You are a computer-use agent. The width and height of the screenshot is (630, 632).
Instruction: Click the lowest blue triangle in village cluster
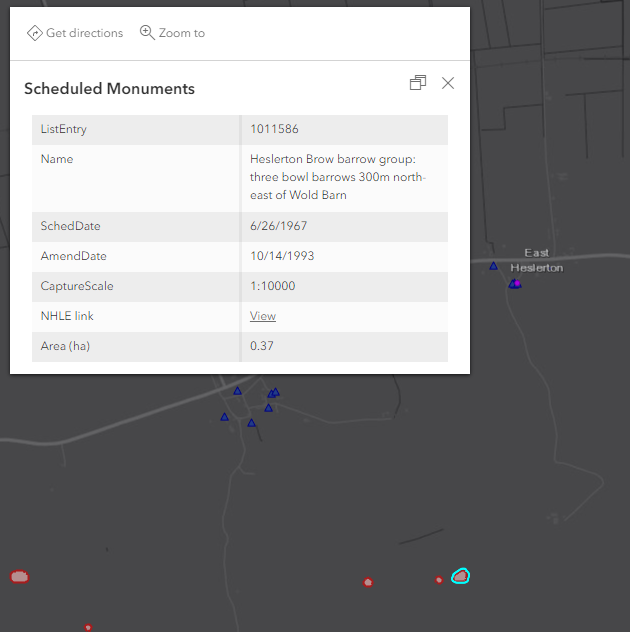pos(252,423)
